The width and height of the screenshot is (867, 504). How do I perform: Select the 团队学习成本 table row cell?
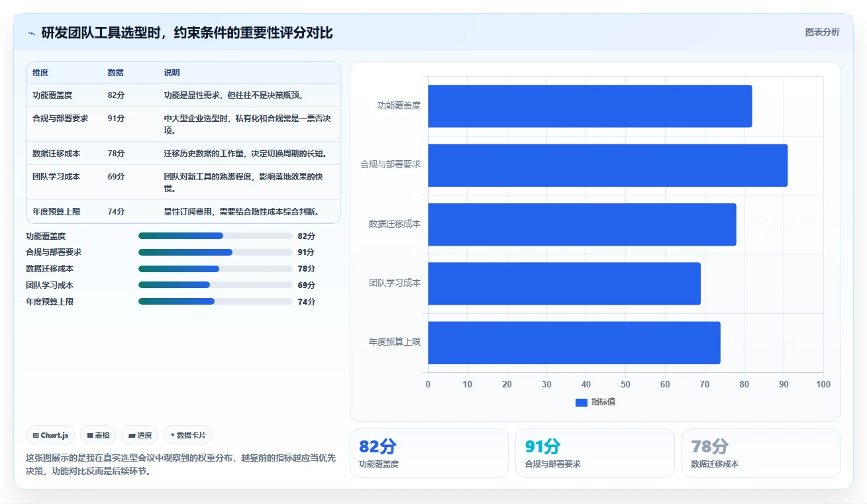pyautogui.click(x=56, y=176)
